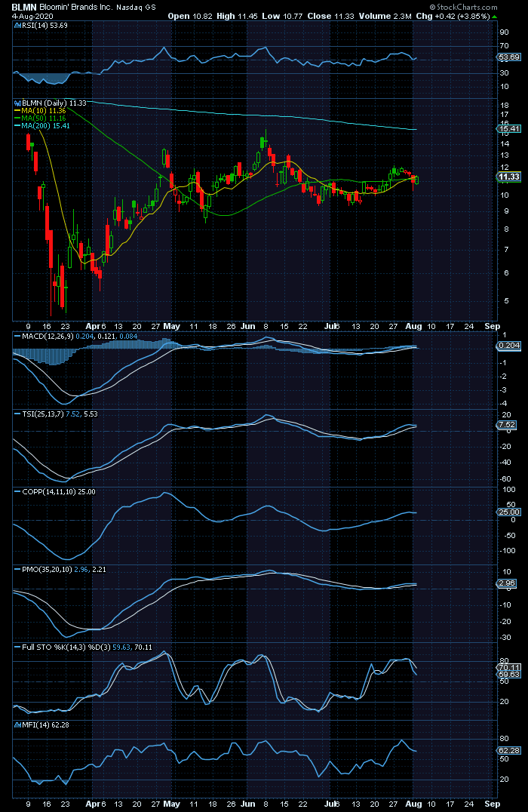
Task: Click the latest green candlestick at chart's right end
Action: click(x=417, y=180)
